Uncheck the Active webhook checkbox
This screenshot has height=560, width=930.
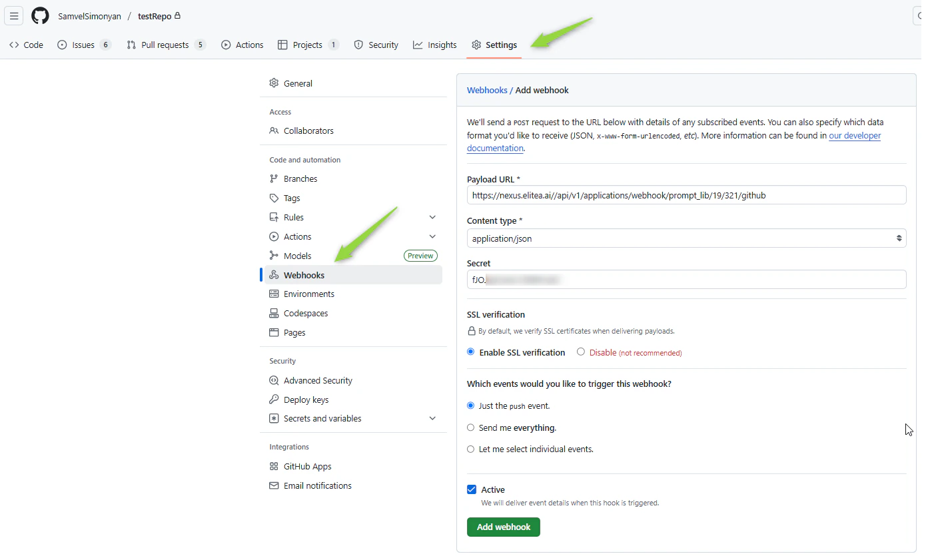click(x=472, y=489)
